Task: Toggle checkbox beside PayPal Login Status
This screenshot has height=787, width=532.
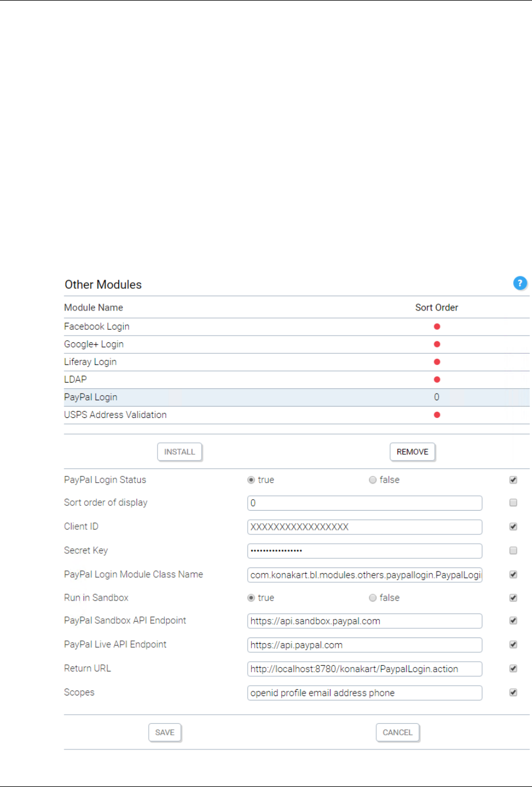Action: [513, 480]
